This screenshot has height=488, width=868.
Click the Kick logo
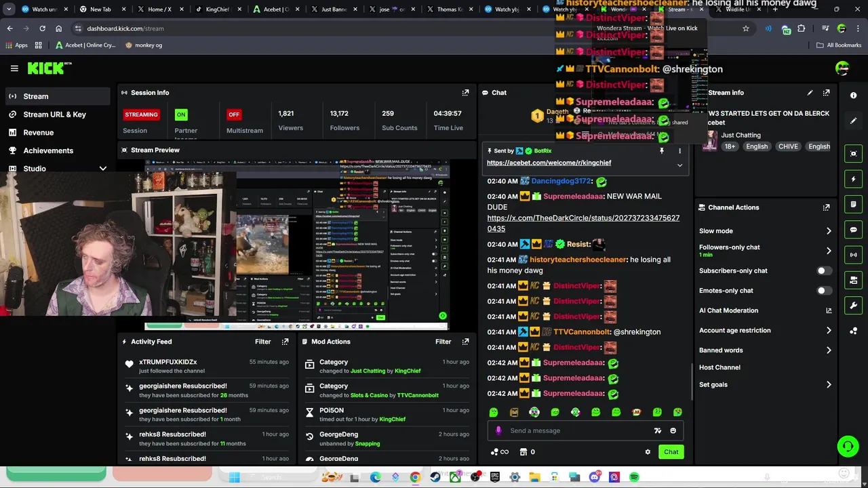click(49, 68)
